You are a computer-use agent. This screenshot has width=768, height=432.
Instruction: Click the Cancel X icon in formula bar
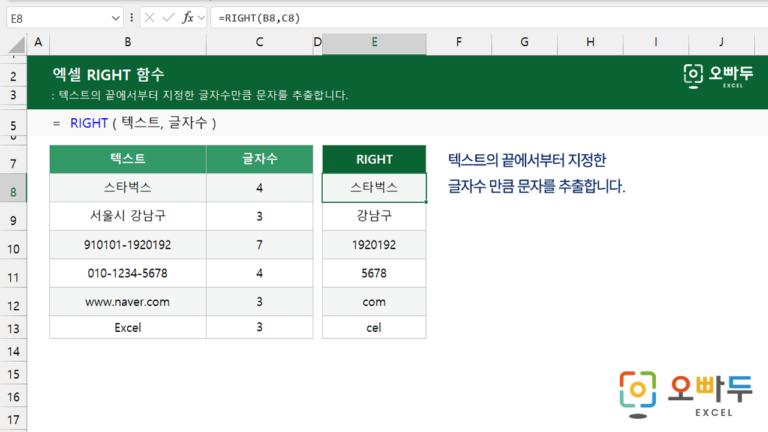click(150, 18)
